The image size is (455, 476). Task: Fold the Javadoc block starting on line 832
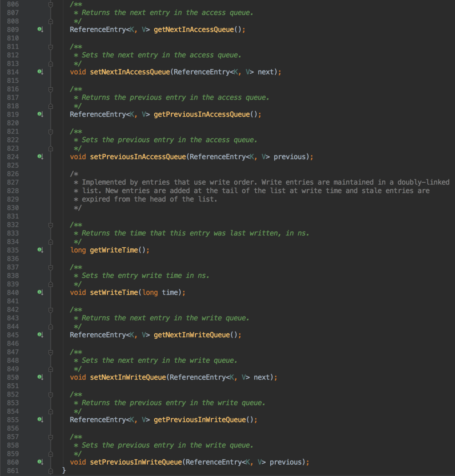(x=51, y=225)
